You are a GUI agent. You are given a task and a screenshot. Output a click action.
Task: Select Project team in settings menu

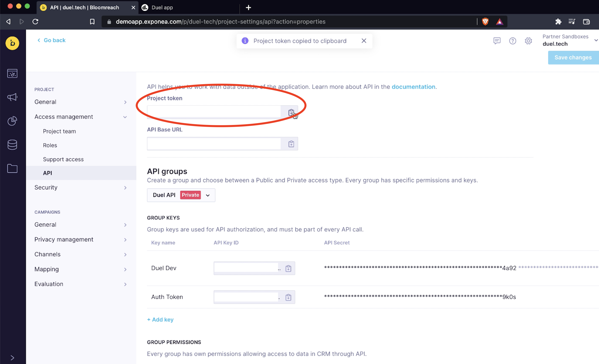point(59,131)
